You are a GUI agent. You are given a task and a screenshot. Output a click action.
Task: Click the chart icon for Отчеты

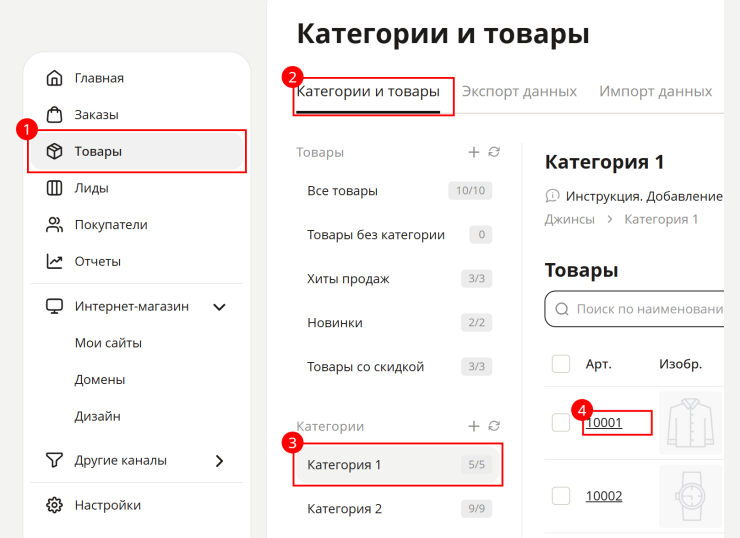(x=54, y=261)
